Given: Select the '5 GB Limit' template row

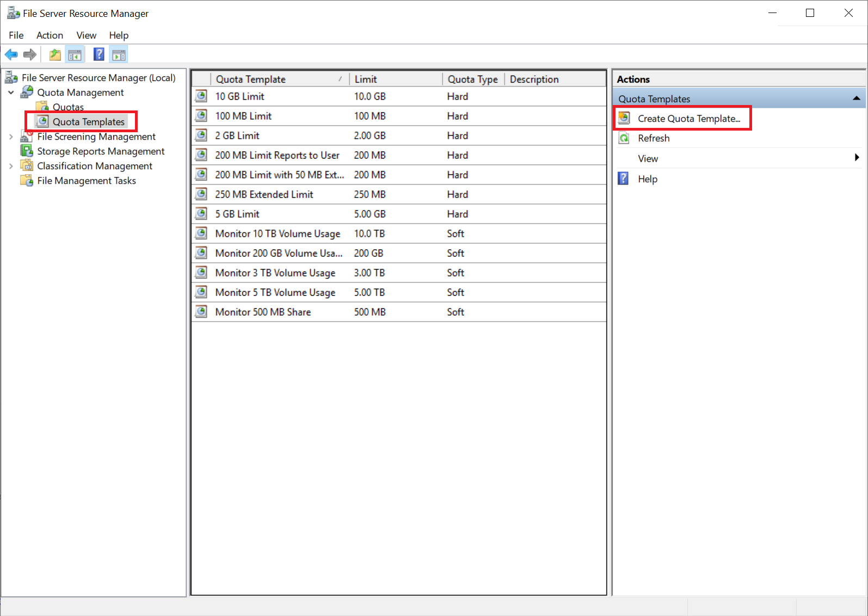Looking at the screenshot, I should click(x=399, y=214).
